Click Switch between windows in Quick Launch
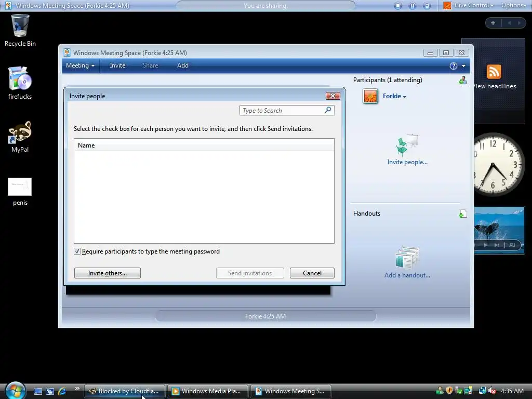 pyautogui.click(x=49, y=391)
